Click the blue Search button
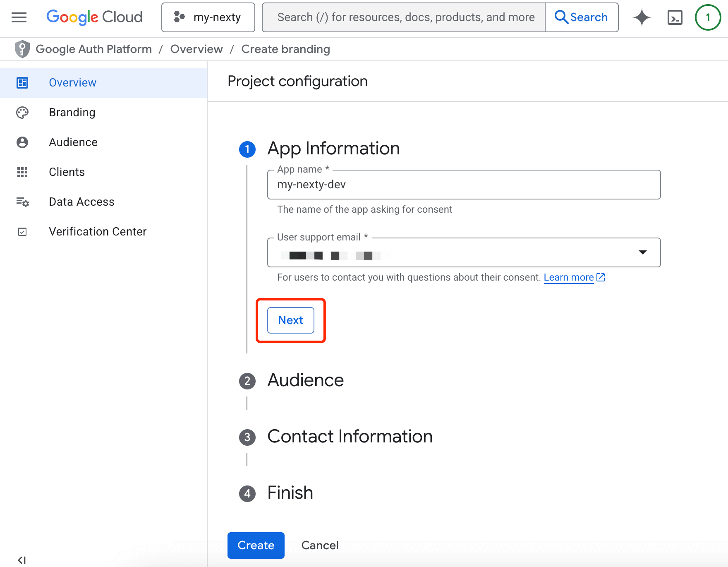The width and height of the screenshot is (728, 567). pos(582,17)
